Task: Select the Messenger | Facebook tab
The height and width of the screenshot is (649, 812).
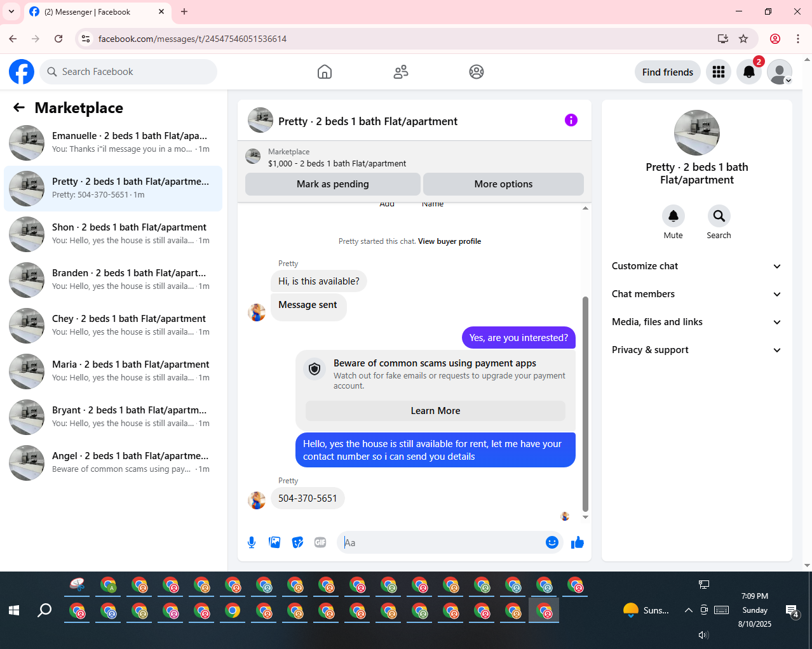Action: (97, 11)
